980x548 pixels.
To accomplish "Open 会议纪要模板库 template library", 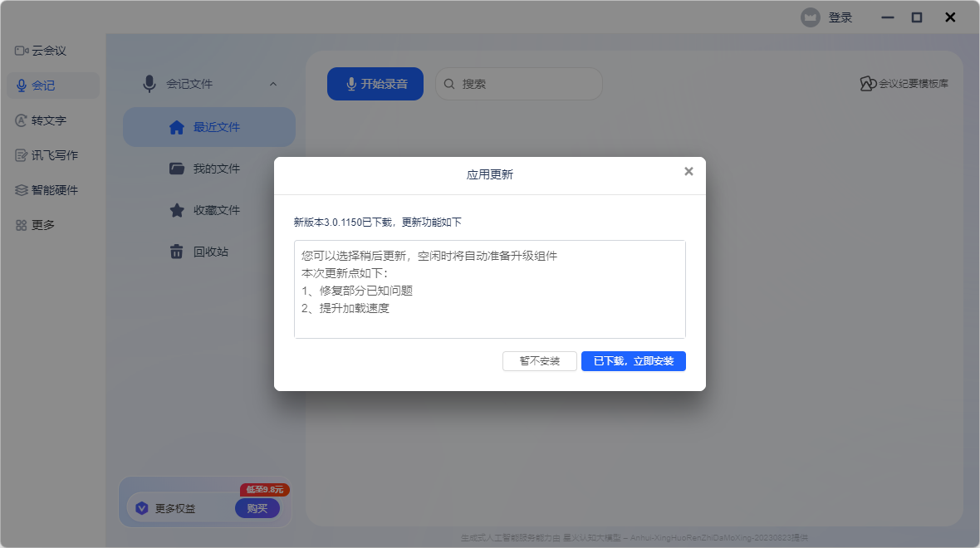I will pyautogui.click(x=904, y=84).
